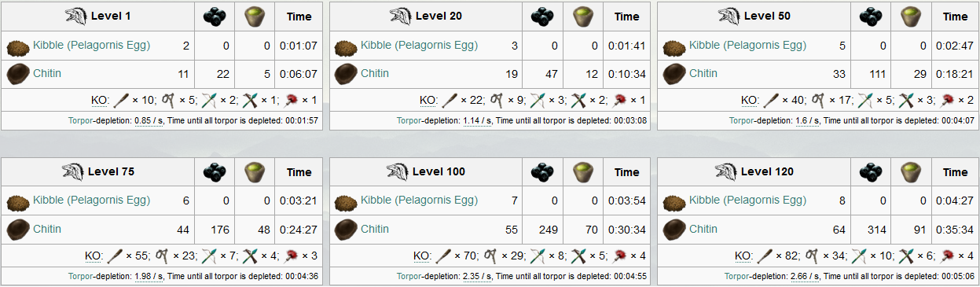Open the Chitin link in Level 20 table
The width and height of the screenshot is (980, 287).
click(375, 73)
